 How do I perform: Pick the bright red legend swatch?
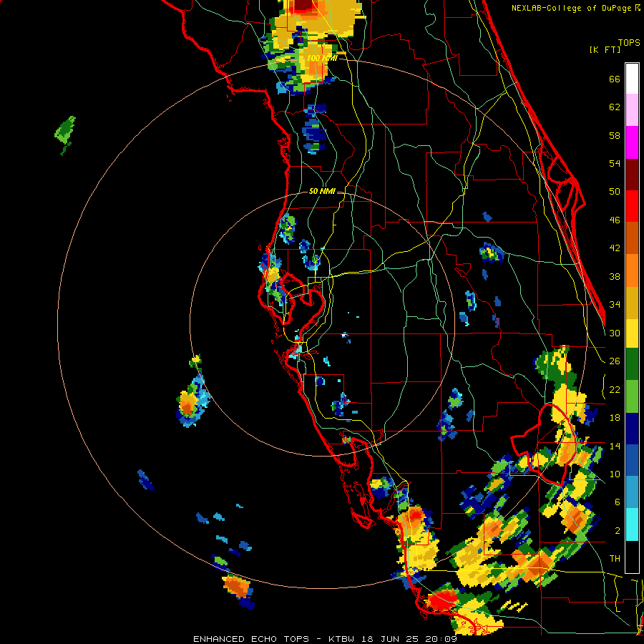point(632,206)
